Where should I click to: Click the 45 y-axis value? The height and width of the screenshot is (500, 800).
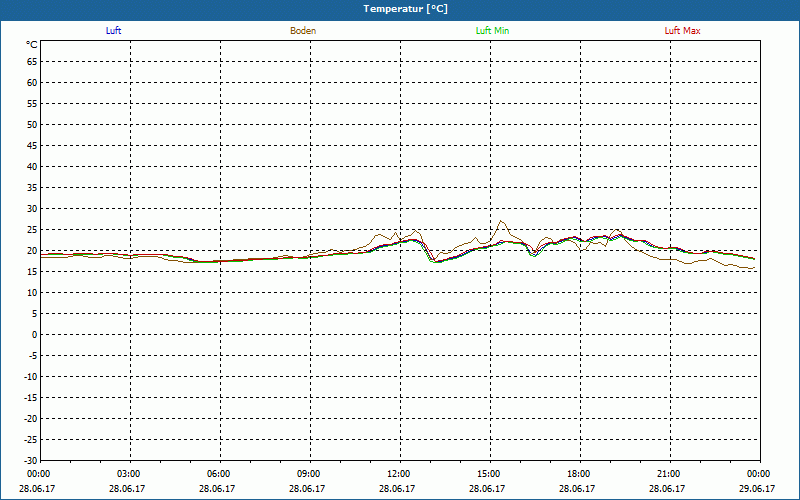click(x=32, y=145)
